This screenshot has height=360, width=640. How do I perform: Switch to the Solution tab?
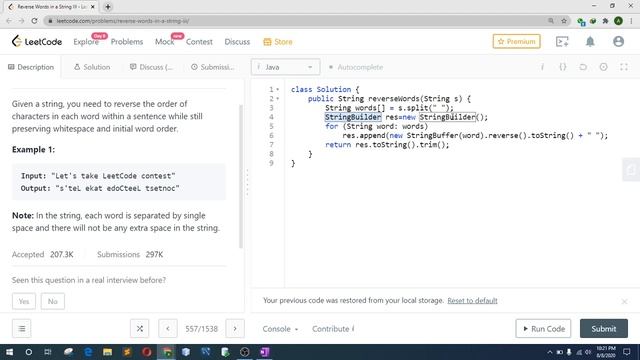(92, 67)
